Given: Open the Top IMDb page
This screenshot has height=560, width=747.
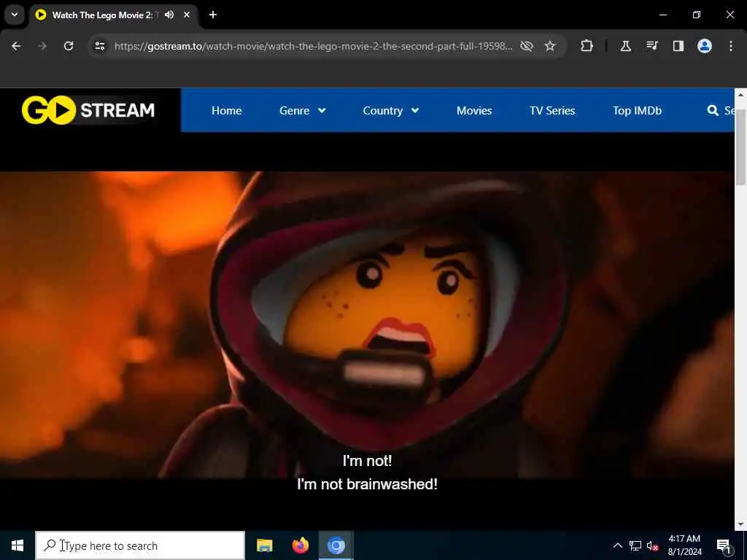Looking at the screenshot, I should coord(637,111).
